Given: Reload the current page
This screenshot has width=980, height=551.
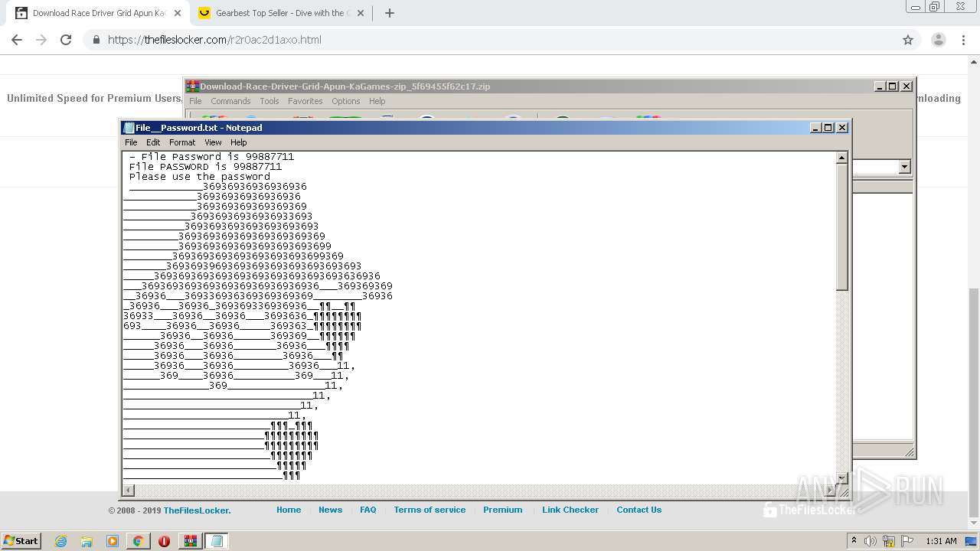Looking at the screenshot, I should [66, 40].
